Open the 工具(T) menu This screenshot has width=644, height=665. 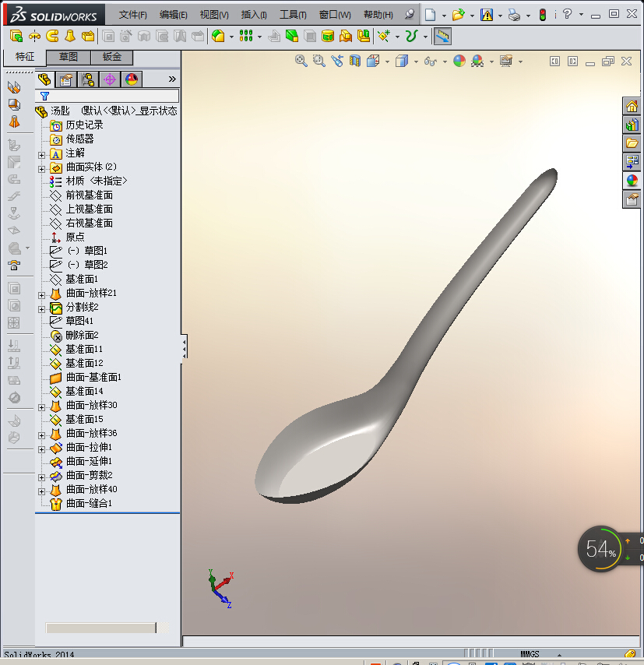coord(293,15)
